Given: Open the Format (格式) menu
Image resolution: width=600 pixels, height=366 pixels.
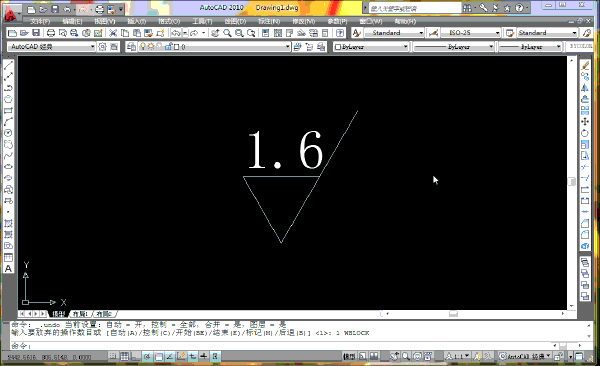Looking at the screenshot, I should coord(169,21).
